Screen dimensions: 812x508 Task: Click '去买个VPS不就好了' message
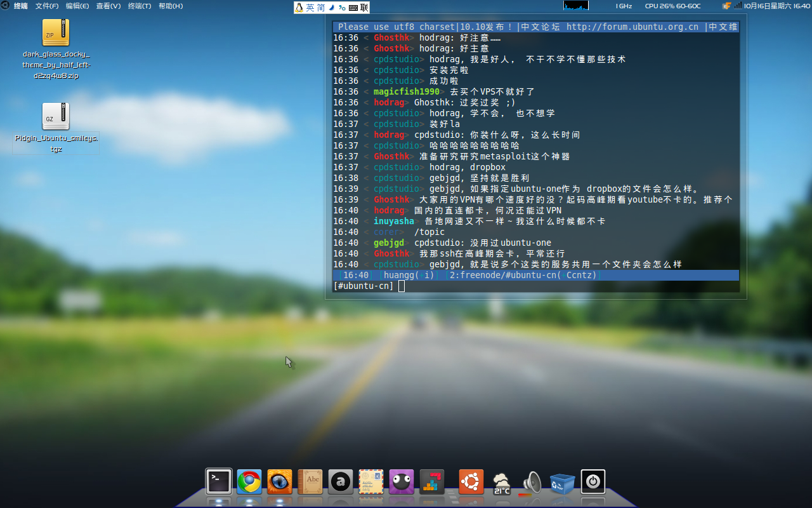[x=492, y=91]
